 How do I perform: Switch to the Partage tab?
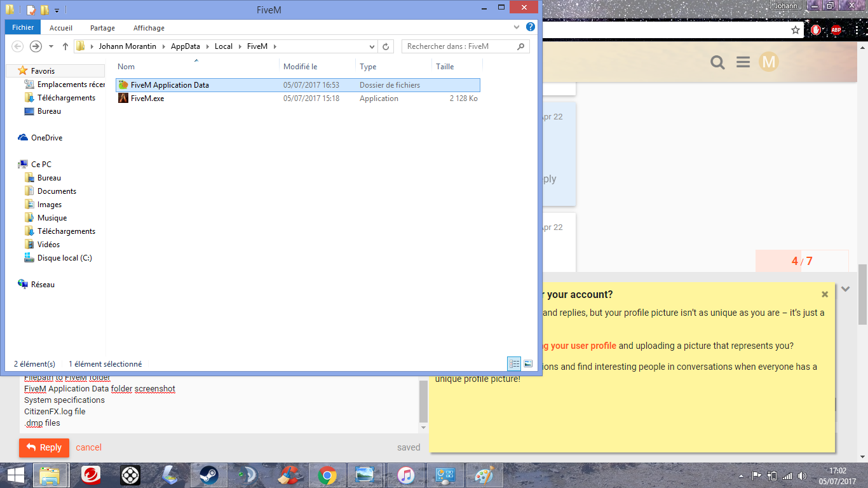click(x=102, y=28)
